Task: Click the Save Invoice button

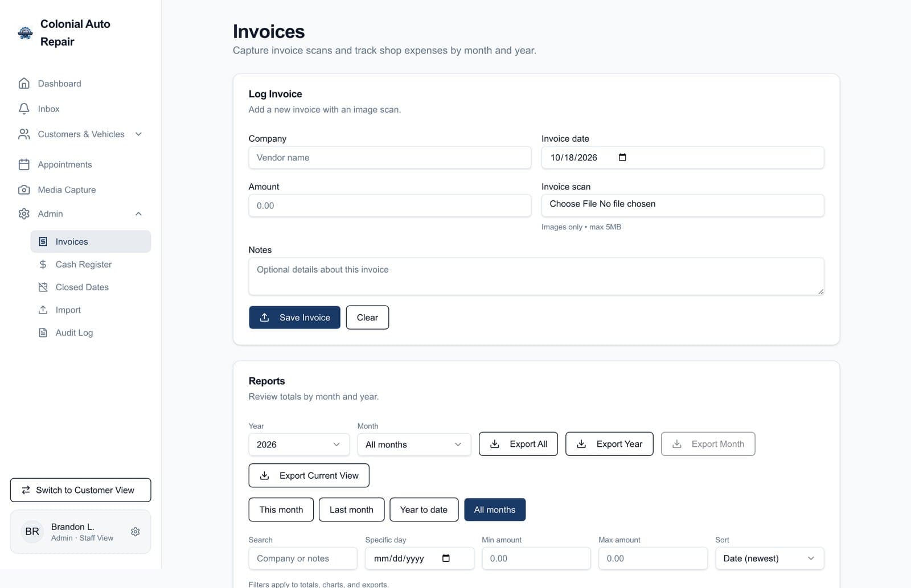Action: [294, 318]
